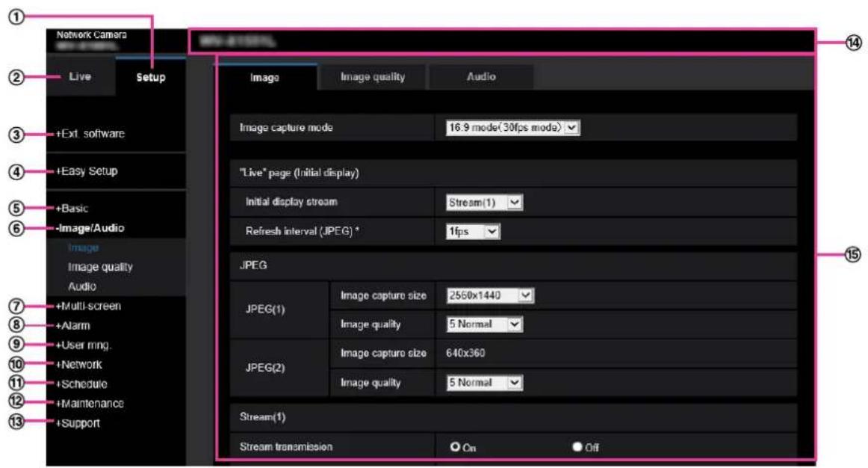Viewport: 868px width, 468px height.
Task: Click the Image capture mode label
Action: coord(286,127)
